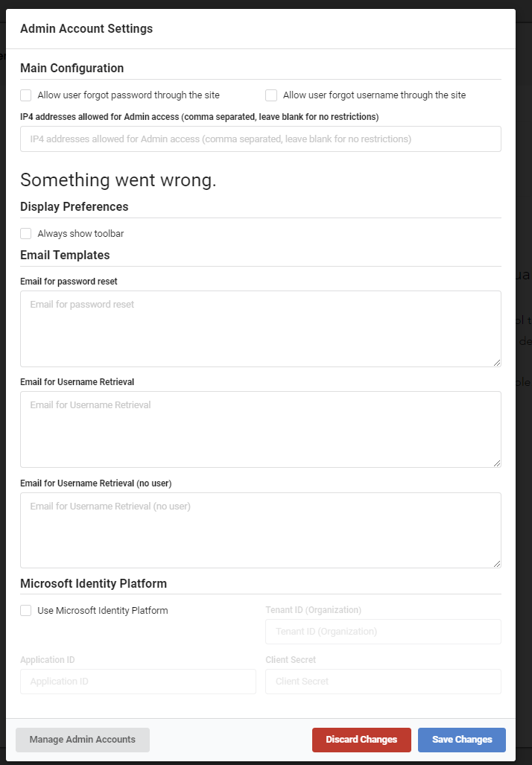Click the Client Secret field
The image size is (532, 765).
[x=383, y=682]
